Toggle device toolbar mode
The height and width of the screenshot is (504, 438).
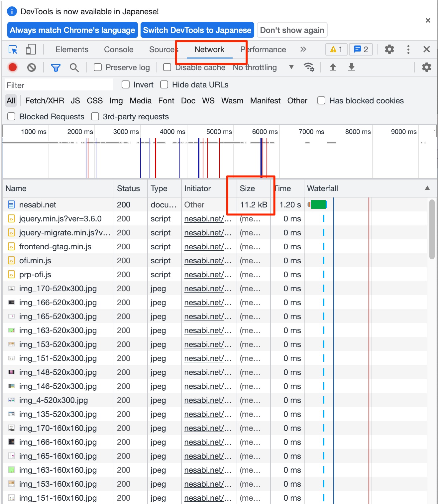tap(31, 49)
